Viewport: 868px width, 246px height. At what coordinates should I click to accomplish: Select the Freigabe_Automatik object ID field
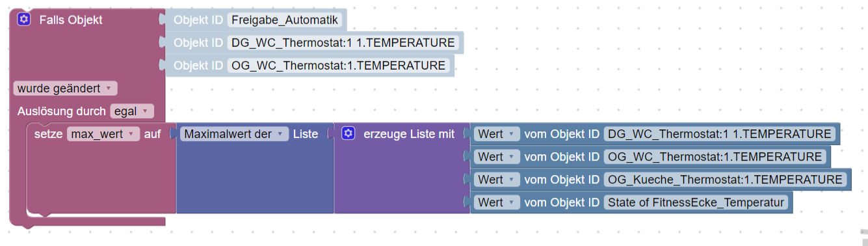pyautogui.click(x=284, y=20)
